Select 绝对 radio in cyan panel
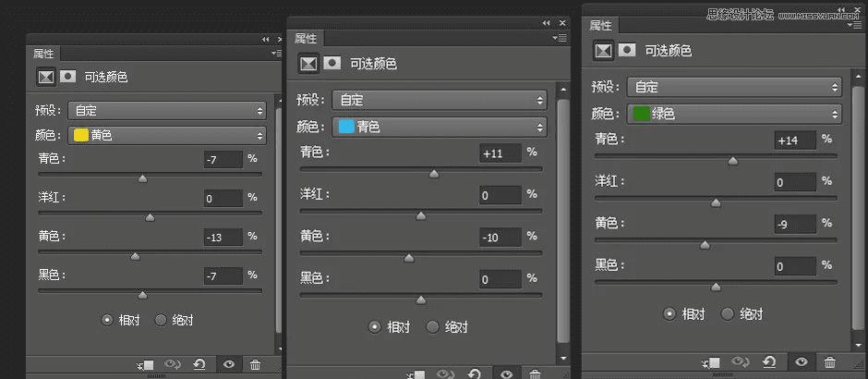The image size is (868, 379). pyautogui.click(x=433, y=327)
